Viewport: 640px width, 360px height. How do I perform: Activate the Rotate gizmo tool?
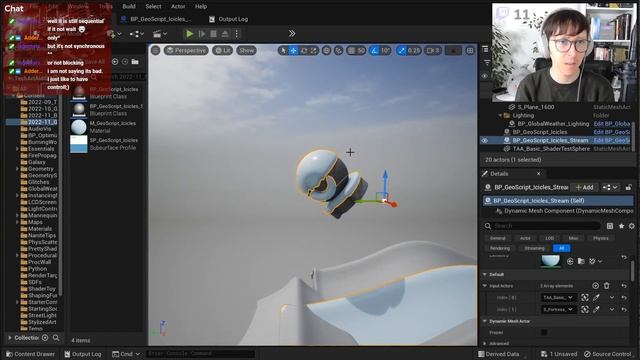[304, 51]
